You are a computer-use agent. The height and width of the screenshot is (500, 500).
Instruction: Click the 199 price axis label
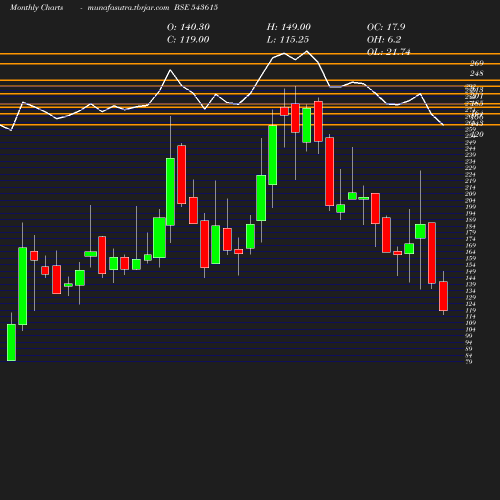470,207
